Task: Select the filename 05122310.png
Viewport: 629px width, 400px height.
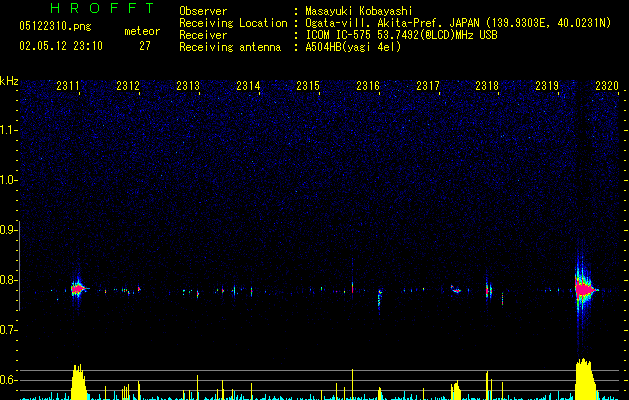Action: [x=55, y=26]
